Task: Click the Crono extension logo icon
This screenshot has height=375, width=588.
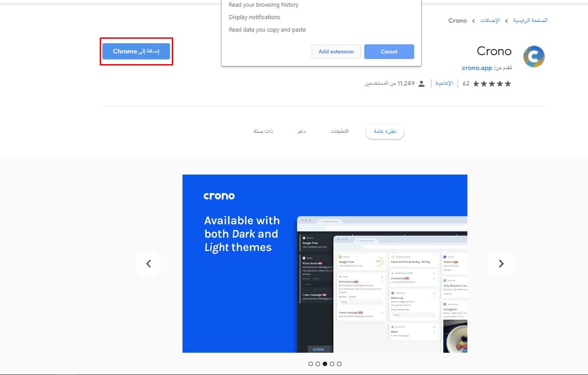Action: point(534,57)
